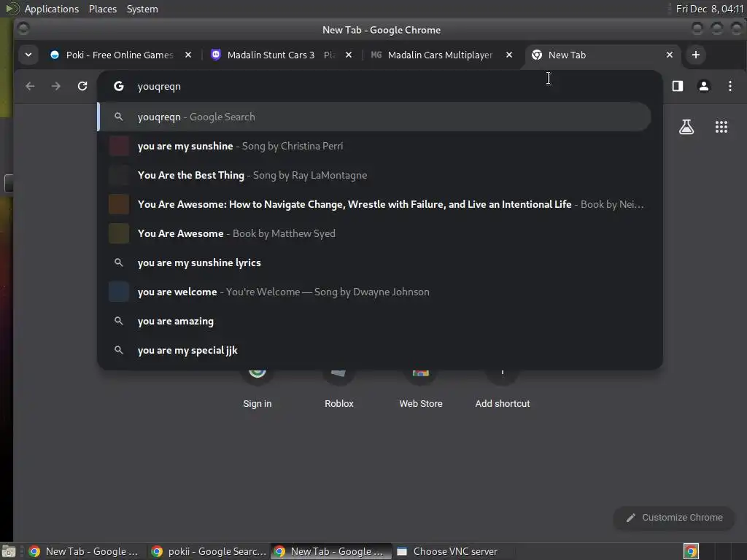Open Chrome Labs flask icon
This screenshot has height=560, width=747.
click(686, 127)
